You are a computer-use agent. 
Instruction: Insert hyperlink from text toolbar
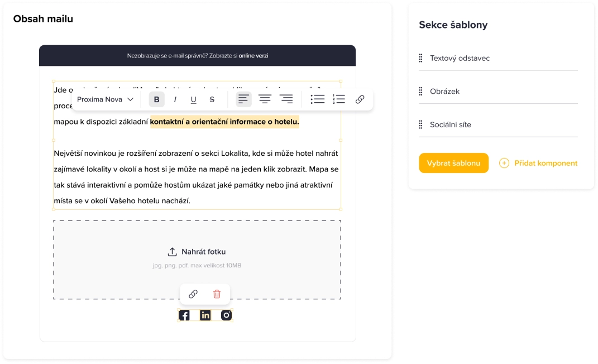(360, 99)
